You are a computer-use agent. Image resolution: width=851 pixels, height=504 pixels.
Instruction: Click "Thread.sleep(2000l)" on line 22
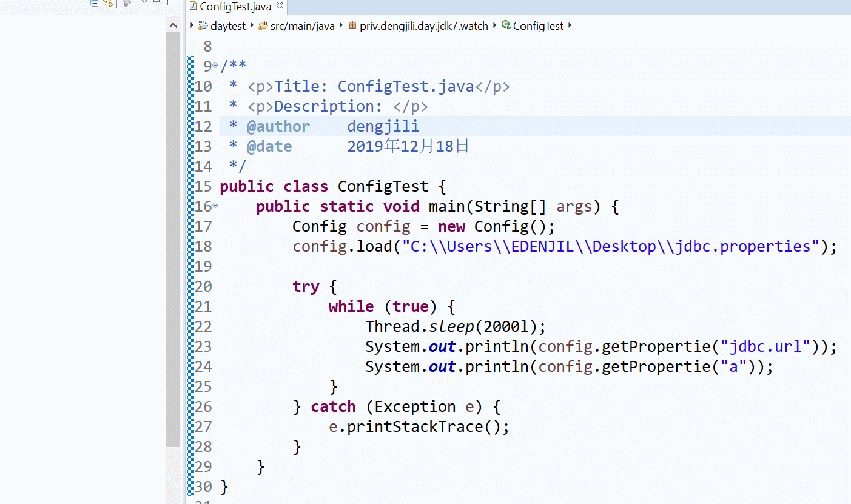click(x=451, y=326)
